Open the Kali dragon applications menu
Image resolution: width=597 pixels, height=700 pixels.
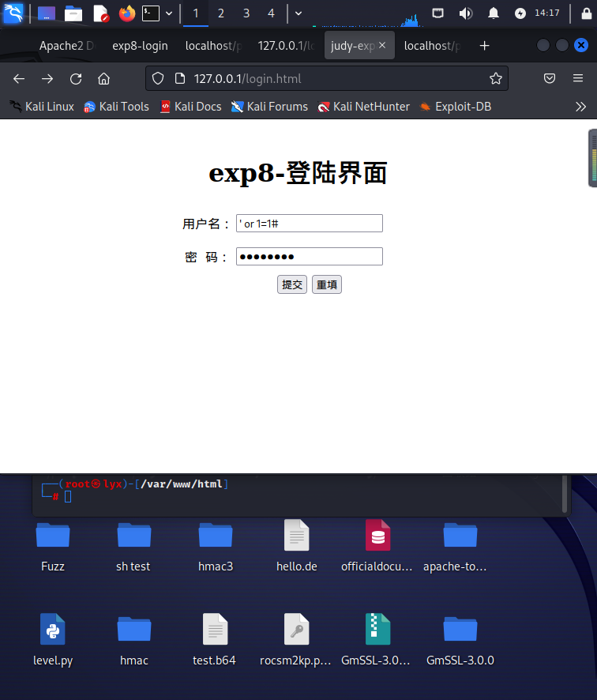(13, 13)
